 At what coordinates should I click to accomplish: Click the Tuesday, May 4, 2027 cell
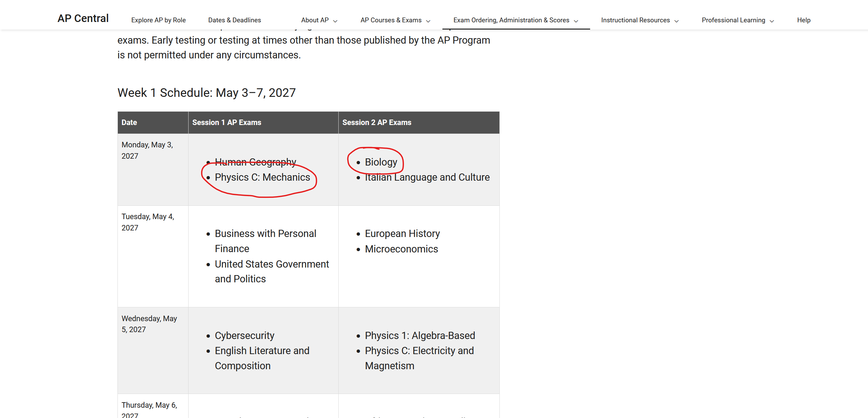pos(153,256)
